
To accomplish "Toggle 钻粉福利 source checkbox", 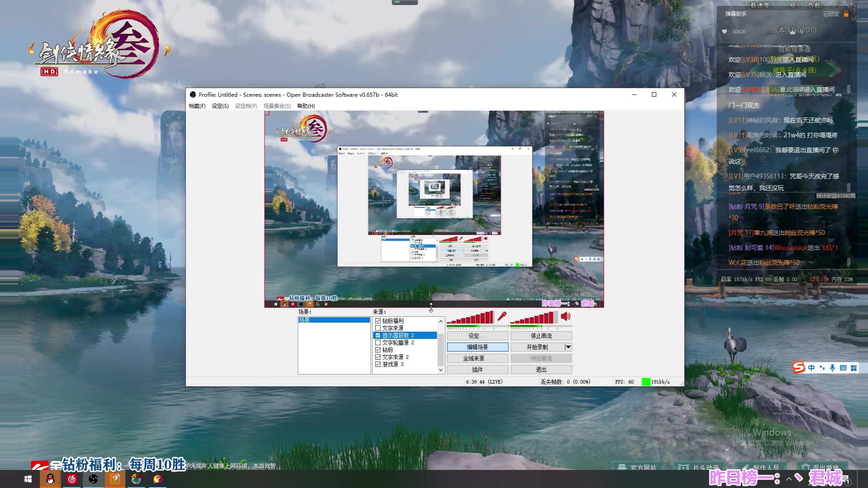I will click(x=378, y=321).
